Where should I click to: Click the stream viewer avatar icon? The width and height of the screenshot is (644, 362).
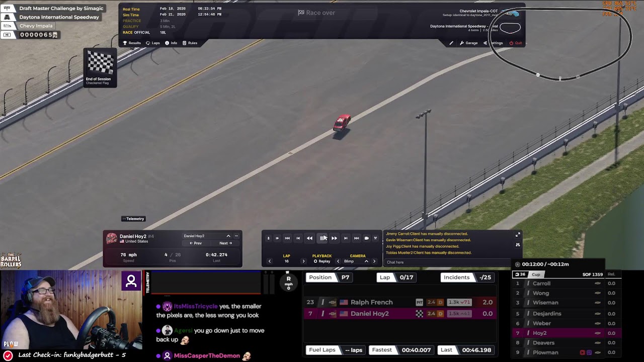(131, 281)
